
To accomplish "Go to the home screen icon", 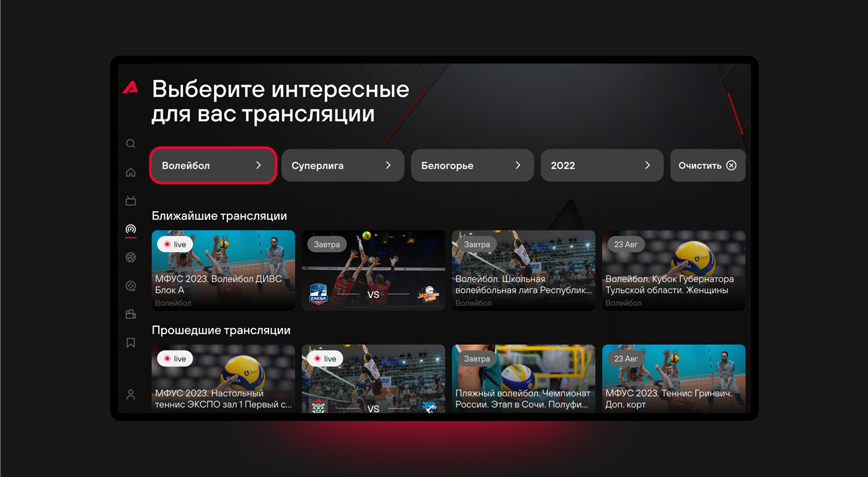I will (x=131, y=172).
